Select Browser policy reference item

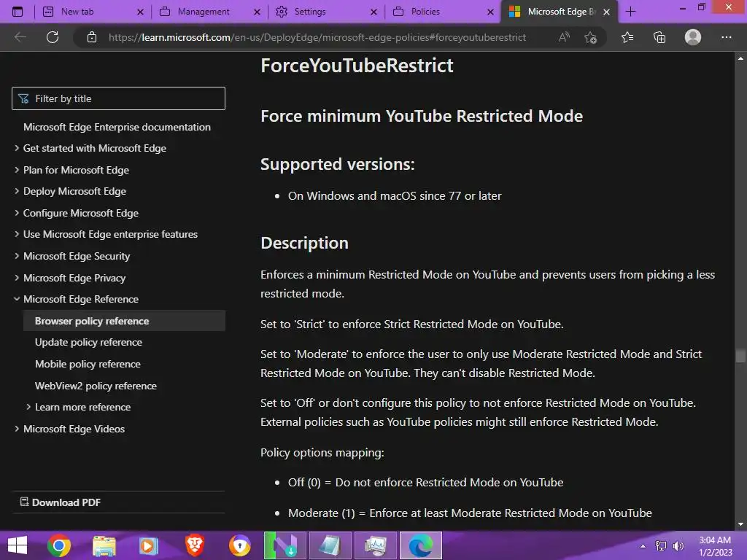(x=124, y=321)
